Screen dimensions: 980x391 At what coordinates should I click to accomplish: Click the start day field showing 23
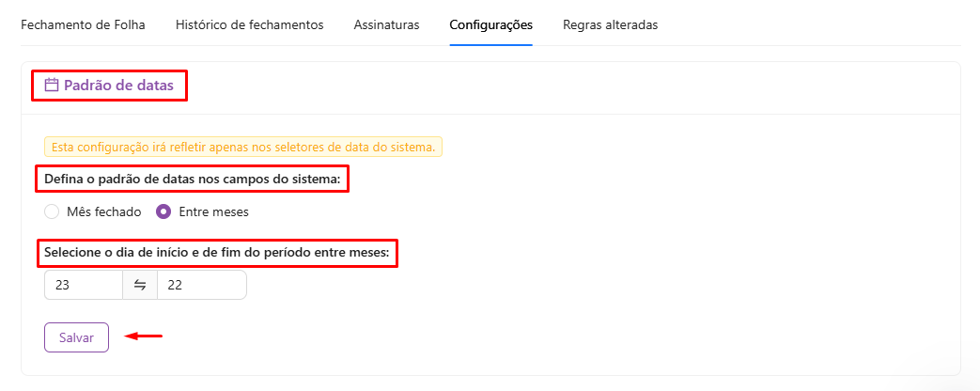point(83,286)
